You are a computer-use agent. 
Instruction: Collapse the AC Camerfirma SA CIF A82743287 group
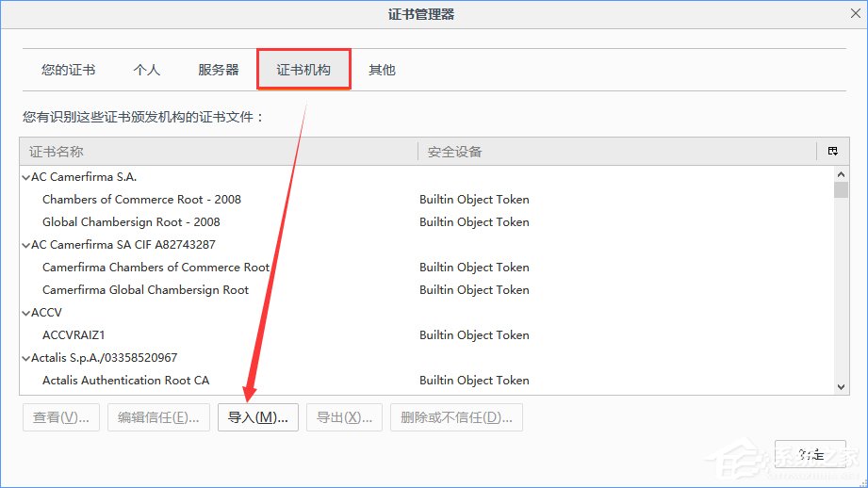(25, 245)
